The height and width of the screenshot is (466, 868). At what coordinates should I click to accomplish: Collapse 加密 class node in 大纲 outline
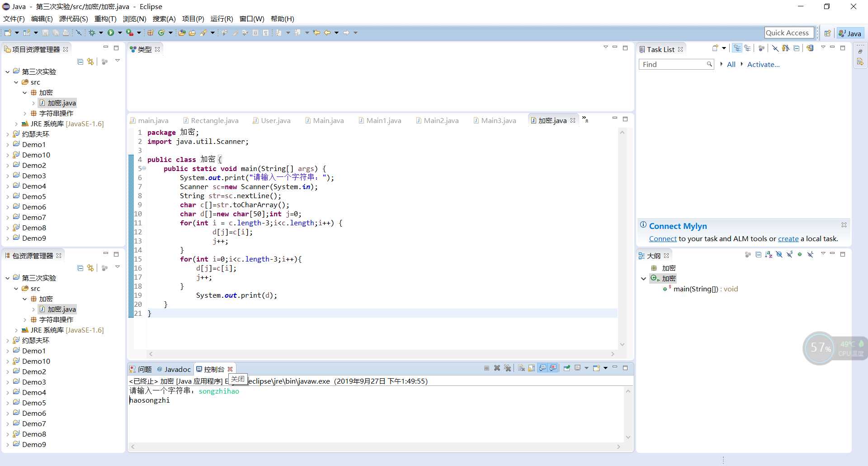[x=643, y=279]
